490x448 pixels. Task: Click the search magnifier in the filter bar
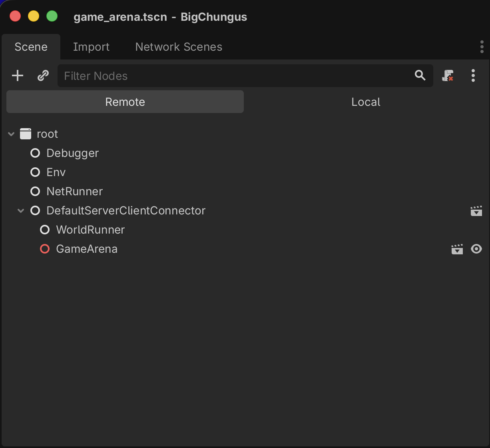pos(420,75)
